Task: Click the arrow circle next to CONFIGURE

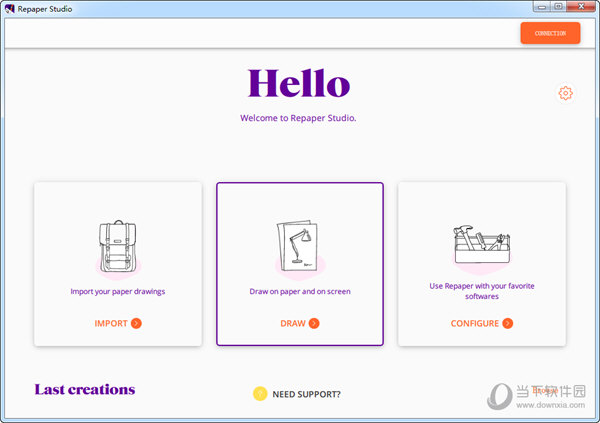Action: 508,323
